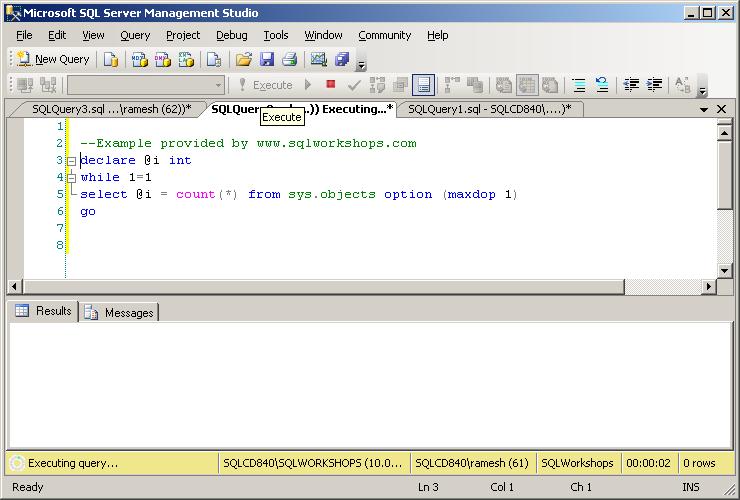Click editor vertical scrollbar up arrow
The height and width of the screenshot is (500, 740).
click(724, 132)
